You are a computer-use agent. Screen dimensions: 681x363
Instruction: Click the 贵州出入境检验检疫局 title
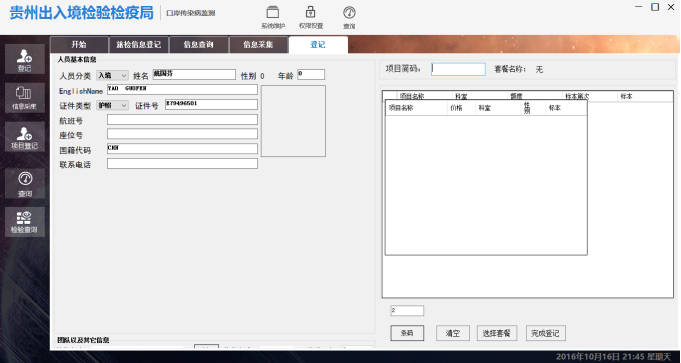(x=82, y=13)
